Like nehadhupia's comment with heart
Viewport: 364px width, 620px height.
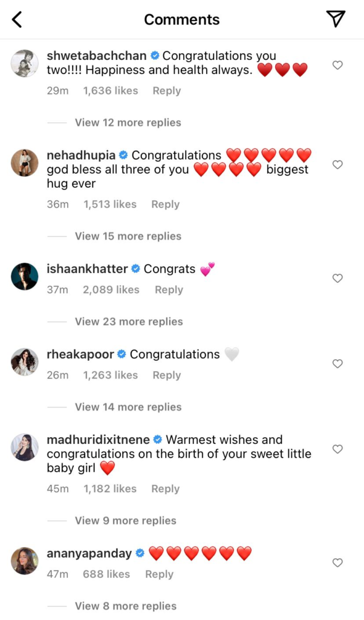click(338, 165)
